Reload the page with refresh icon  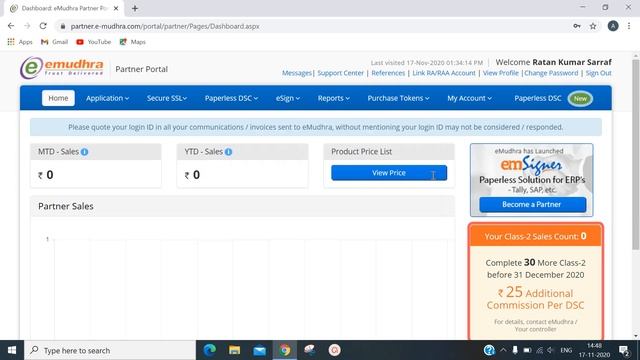pos(43,26)
